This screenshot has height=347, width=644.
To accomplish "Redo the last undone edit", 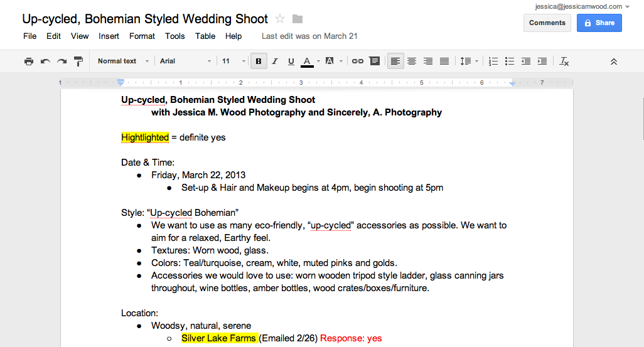I will [x=62, y=61].
